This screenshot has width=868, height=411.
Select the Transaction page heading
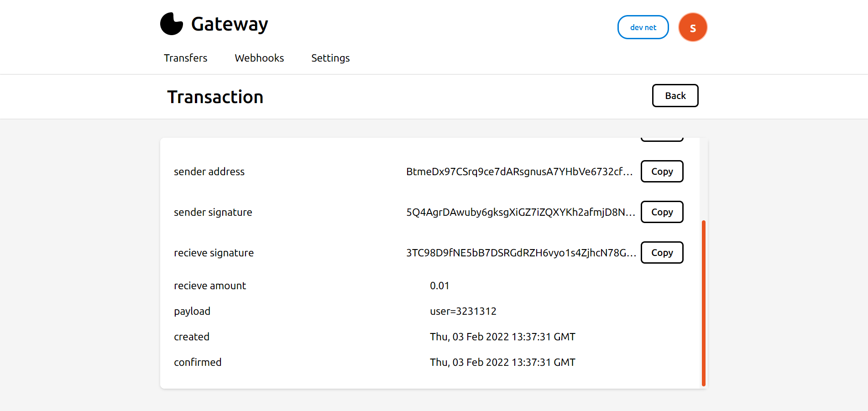[215, 96]
